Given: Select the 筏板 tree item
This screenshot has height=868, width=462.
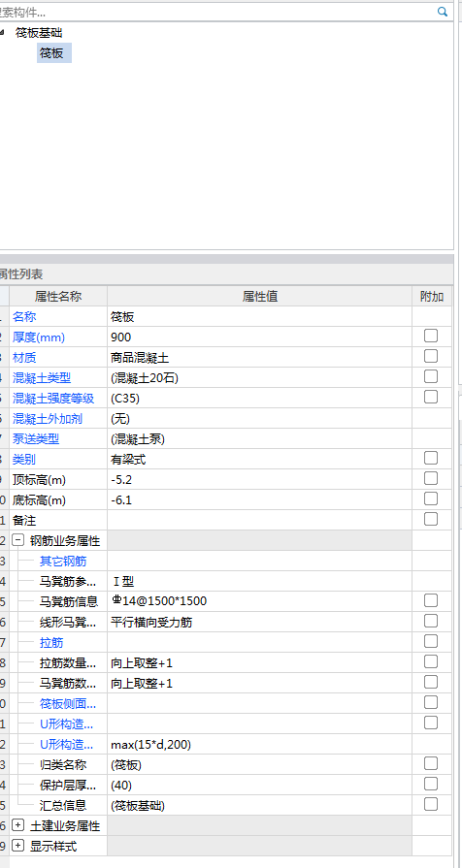Looking at the screenshot, I should tap(54, 53).
